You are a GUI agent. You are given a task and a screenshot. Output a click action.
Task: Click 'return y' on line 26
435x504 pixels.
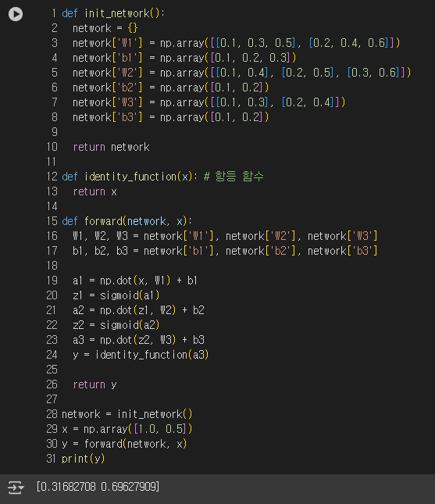click(94, 384)
